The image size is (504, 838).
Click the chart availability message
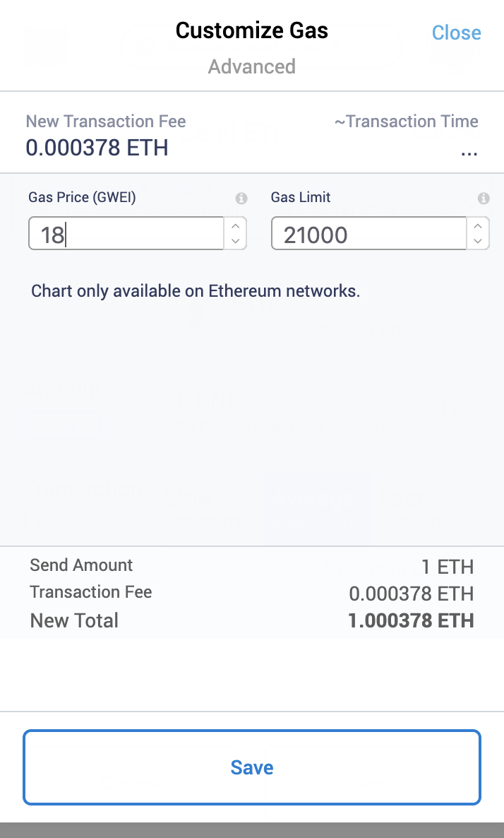196,291
